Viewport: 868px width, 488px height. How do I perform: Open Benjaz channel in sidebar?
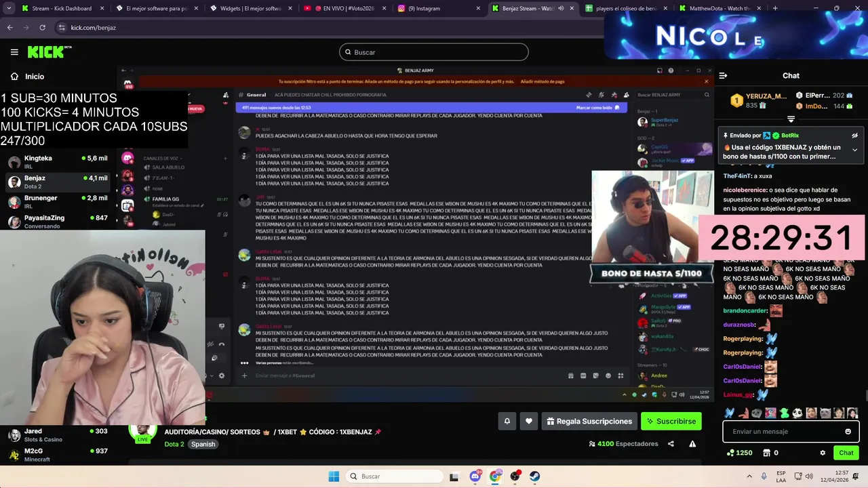[x=58, y=182]
